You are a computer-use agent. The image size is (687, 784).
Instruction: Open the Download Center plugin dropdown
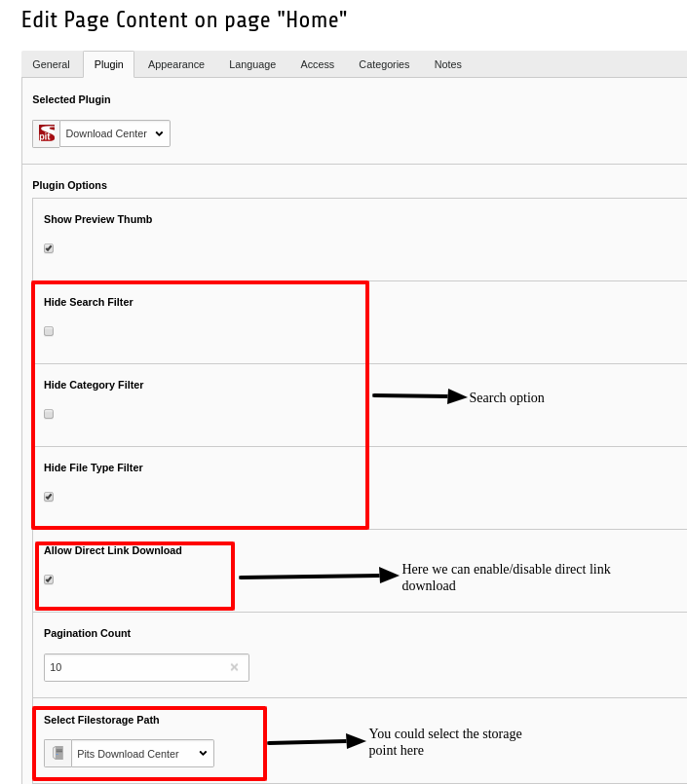pyautogui.click(x=115, y=133)
